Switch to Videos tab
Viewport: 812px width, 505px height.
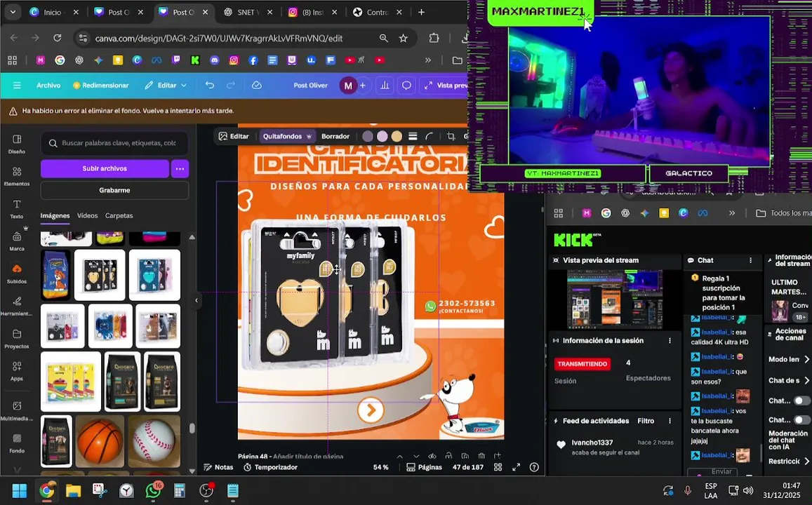click(x=88, y=216)
